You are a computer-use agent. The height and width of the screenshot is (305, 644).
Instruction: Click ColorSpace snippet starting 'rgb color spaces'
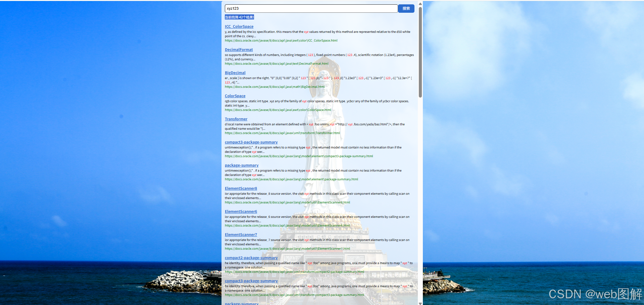point(317,103)
